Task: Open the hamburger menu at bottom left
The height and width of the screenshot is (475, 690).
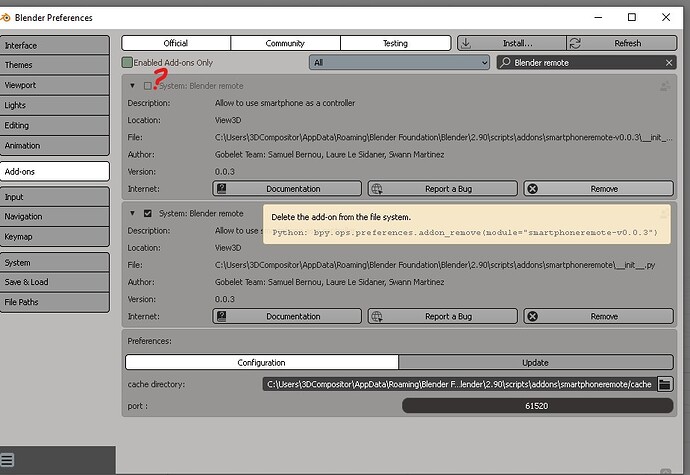Action: (x=7, y=460)
